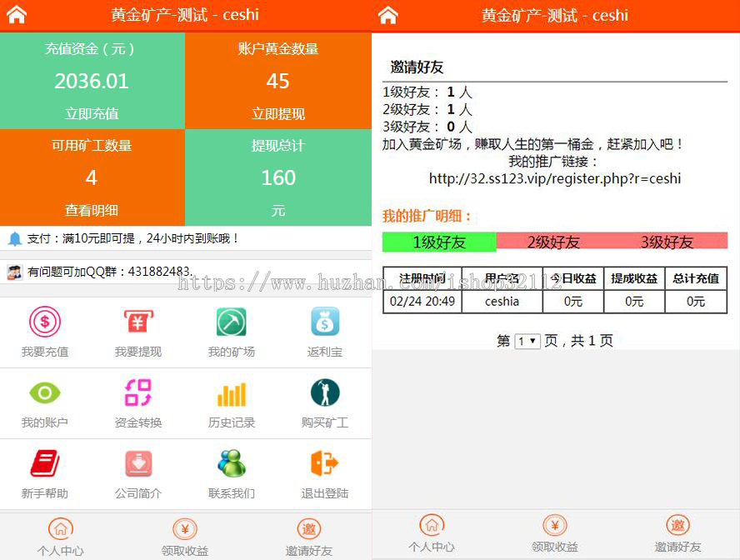Open the 返利宝 rebate icon
740x560 pixels.
click(x=324, y=321)
